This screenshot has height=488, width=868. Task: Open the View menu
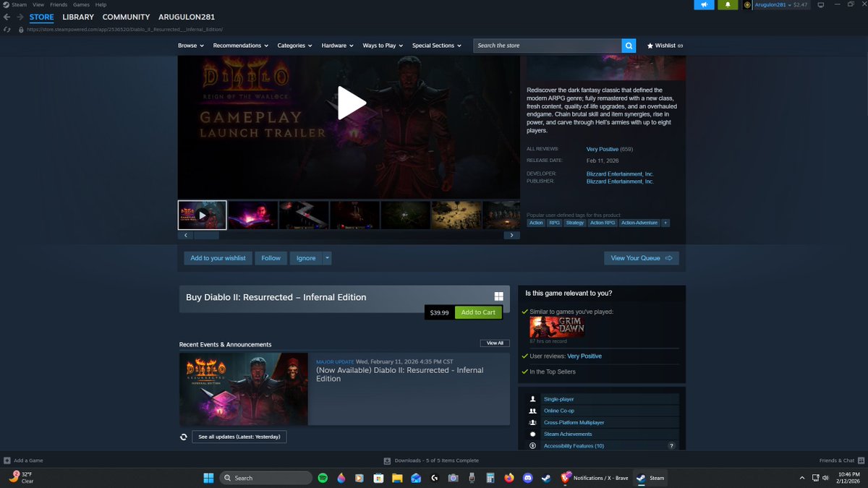(x=38, y=4)
